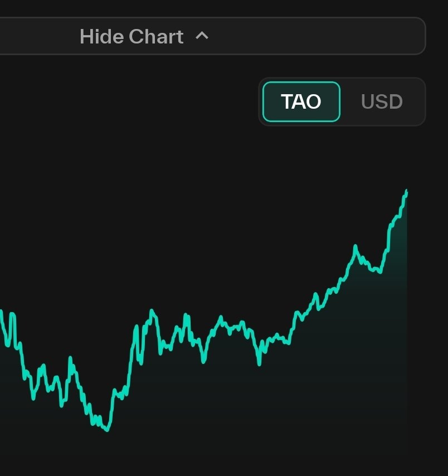The image size is (448, 476).
Task: Click the highest point of the price line
Action: (x=407, y=191)
